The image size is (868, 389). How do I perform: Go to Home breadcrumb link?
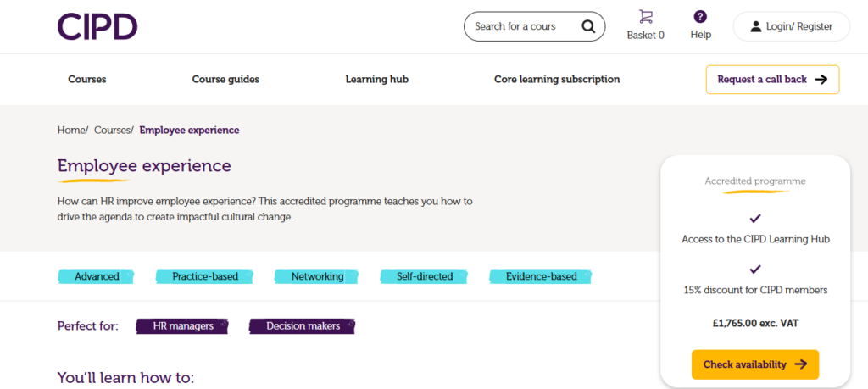click(71, 130)
